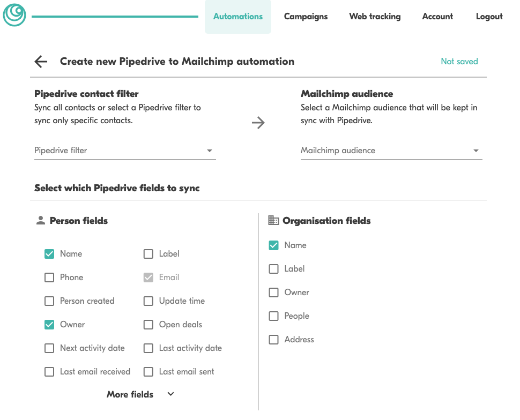Click the Person fields heading text

79,221
